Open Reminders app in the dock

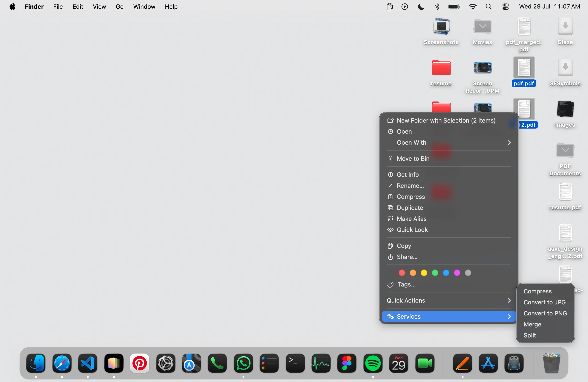[x=269, y=363]
